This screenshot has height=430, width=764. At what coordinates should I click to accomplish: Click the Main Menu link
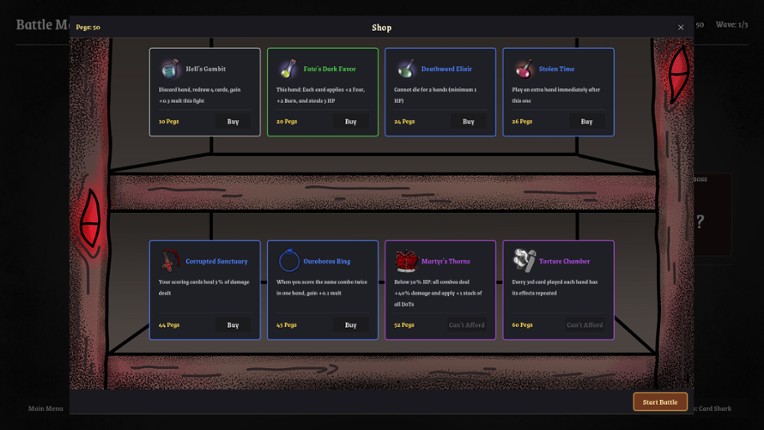point(45,409)
